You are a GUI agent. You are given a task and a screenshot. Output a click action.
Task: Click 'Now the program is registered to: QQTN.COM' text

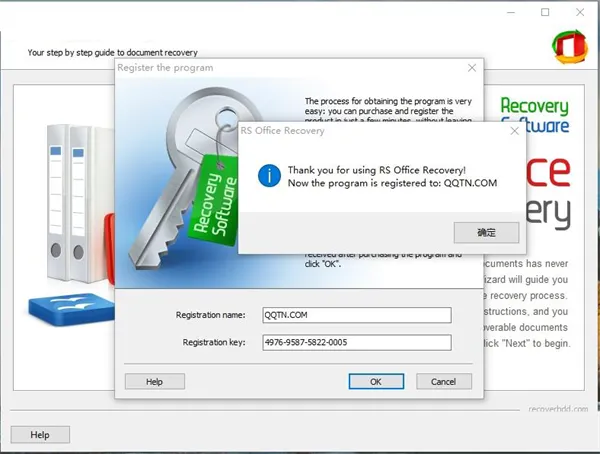[x=393, y=183]
